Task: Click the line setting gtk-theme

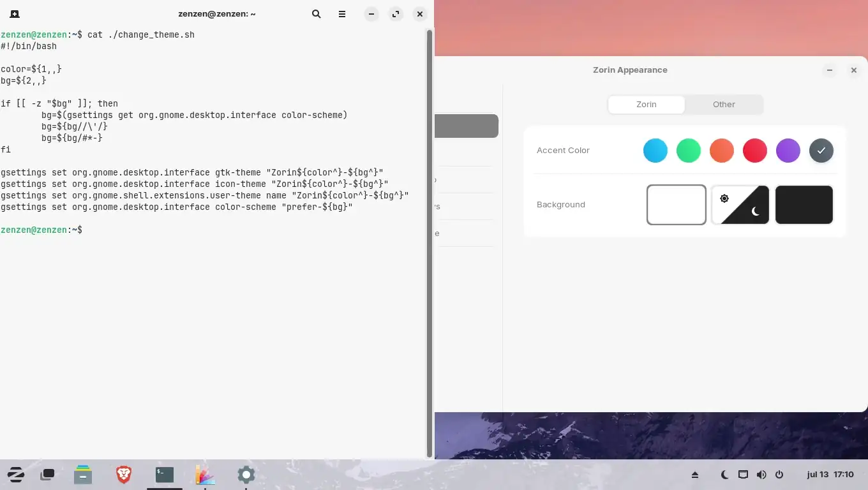Action: click(x=192, y=172)
